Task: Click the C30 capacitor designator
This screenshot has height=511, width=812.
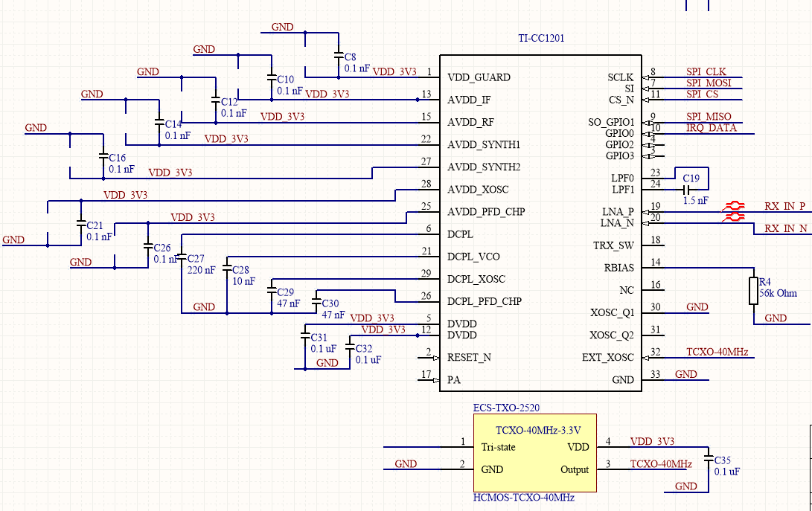Action: coord(330,303)
